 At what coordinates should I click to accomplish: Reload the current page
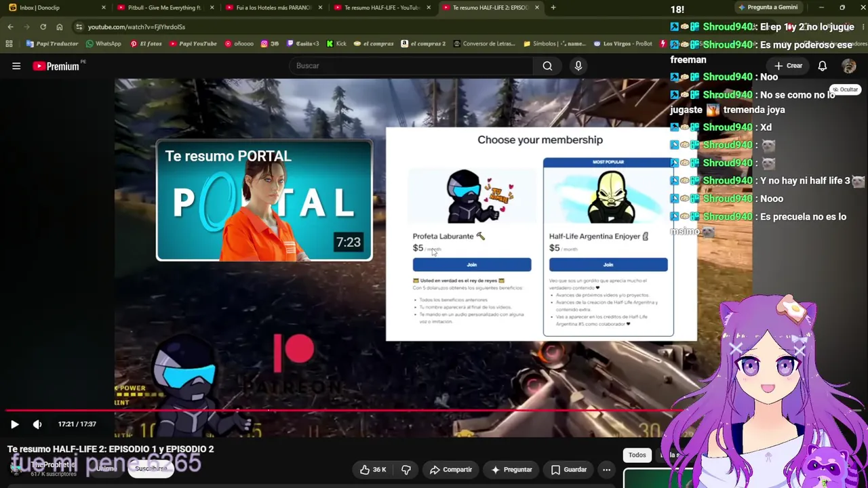[43, 26]
